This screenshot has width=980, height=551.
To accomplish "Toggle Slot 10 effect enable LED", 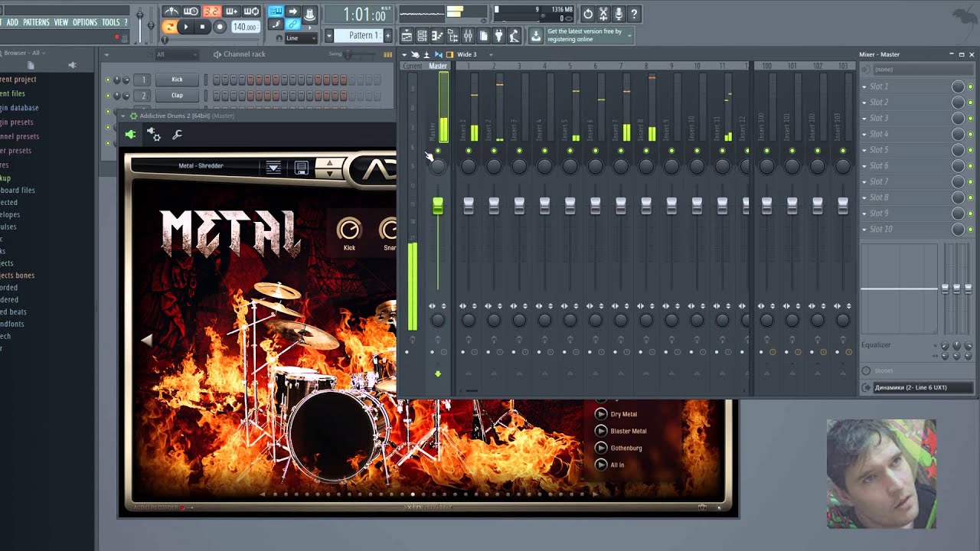I will point(970,230).
